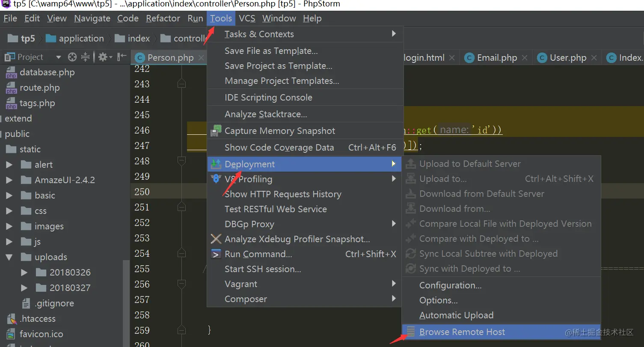Click the V8 Profiling icon
Screen dimensions: 644x347
point(217,179)
